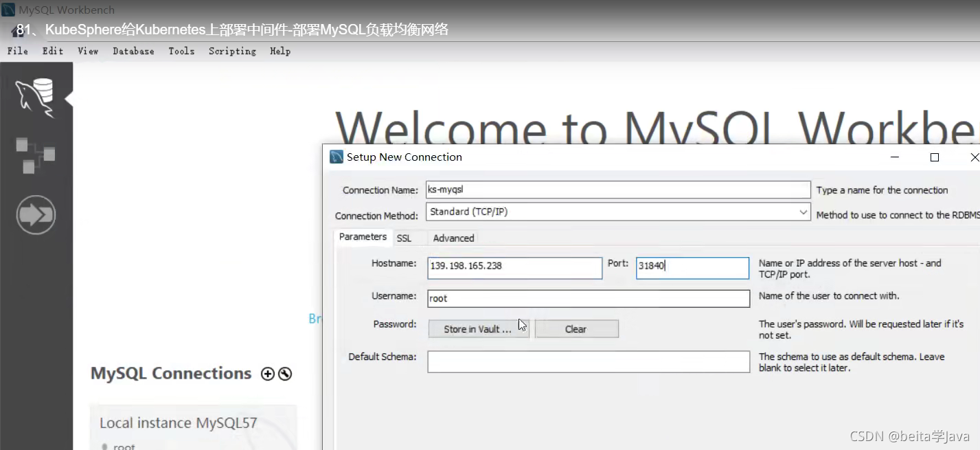Open Manage Connections wrench icon
This screenshot has height=450, width=980.
pos(285,374)
